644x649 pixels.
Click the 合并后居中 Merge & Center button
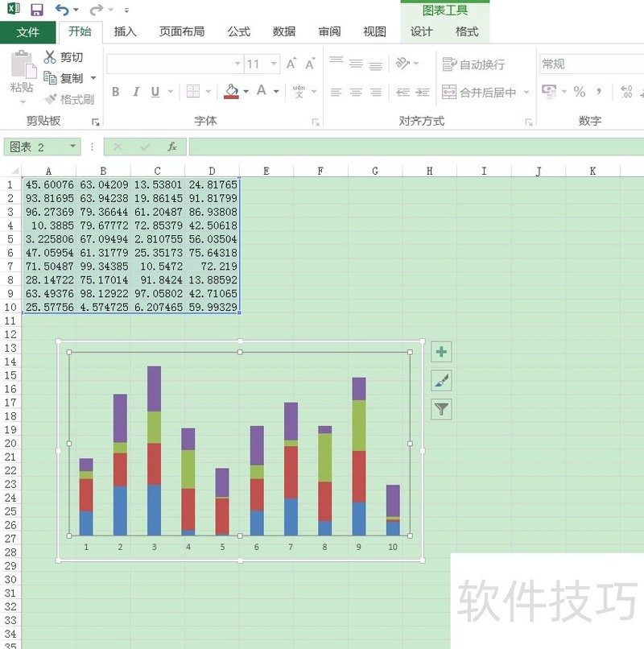coord(481,92)
